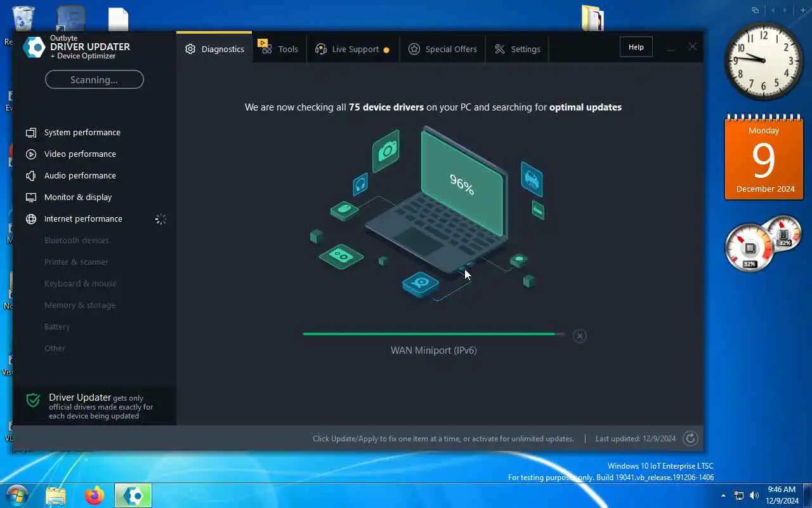812x508 pixels.
Task: Open the Diagnostics tab
Action: (x=214, y=49)
